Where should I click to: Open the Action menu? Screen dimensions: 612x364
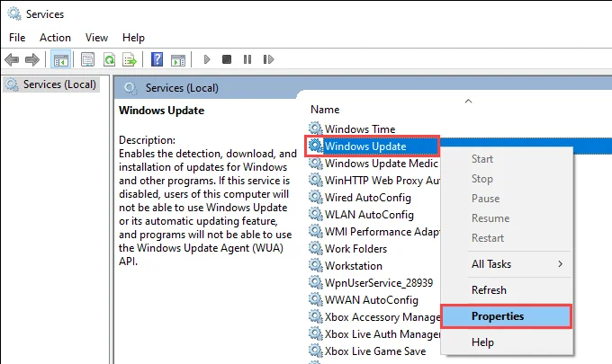point(55,38)
